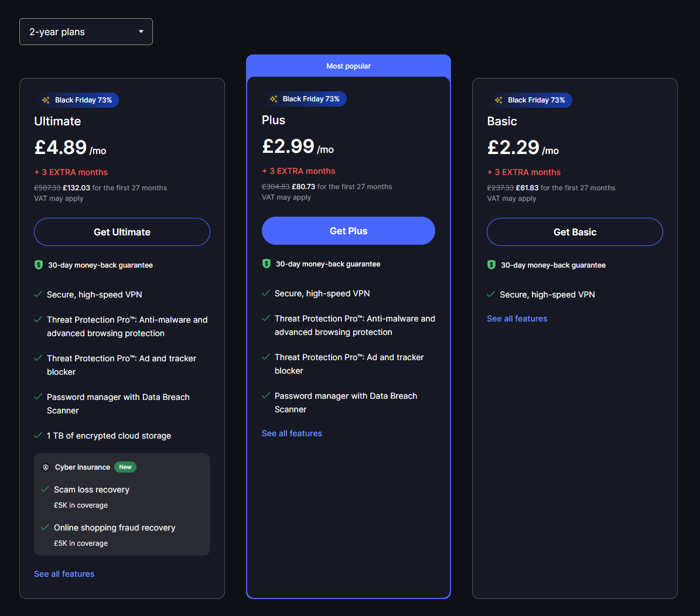Click the Ultimate money-back guarantee shield icon
This screenshot has width=700, height=616.
tap(39, 265)
